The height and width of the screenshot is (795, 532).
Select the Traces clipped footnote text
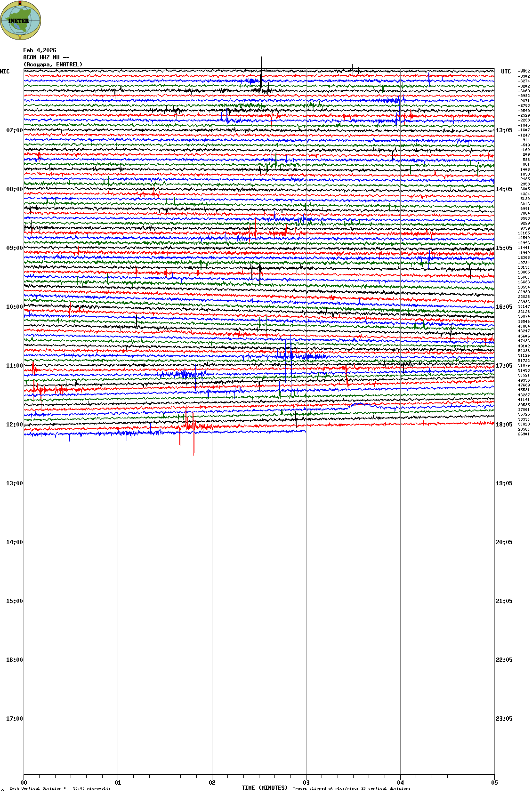coord(351,788)
